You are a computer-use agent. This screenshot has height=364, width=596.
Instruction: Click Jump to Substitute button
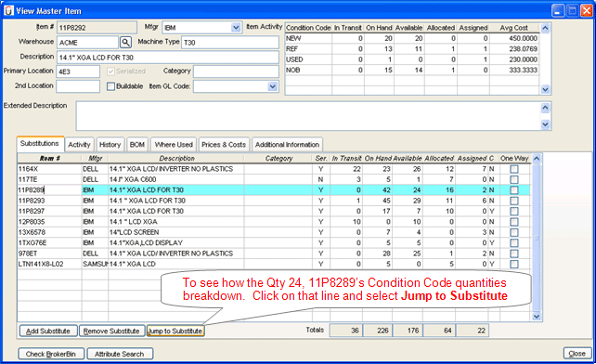point(175,331)
